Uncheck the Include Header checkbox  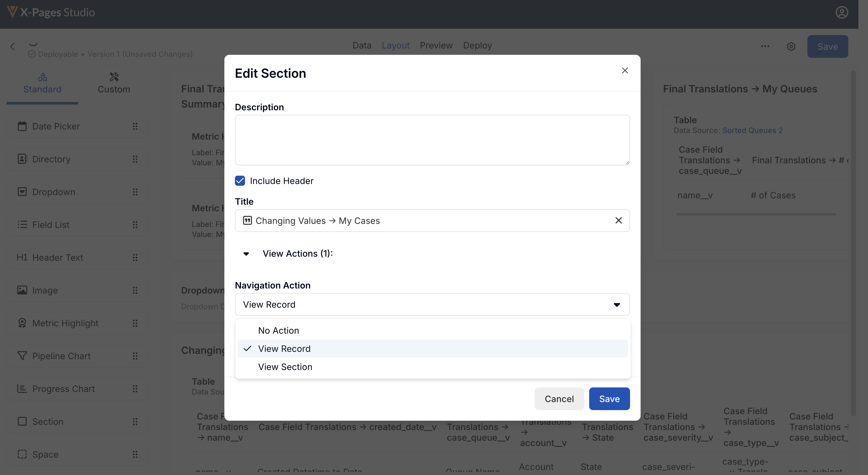click(x=240, y=181)
